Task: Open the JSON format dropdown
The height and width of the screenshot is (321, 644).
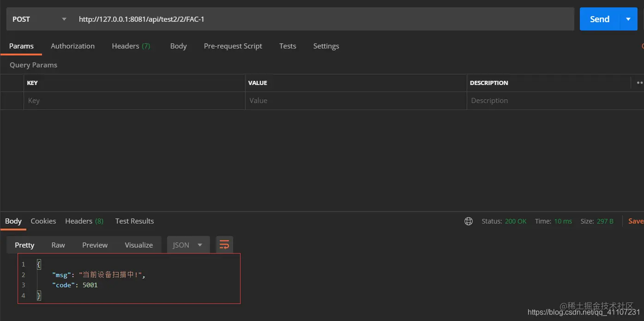Action: pos(188,245)
